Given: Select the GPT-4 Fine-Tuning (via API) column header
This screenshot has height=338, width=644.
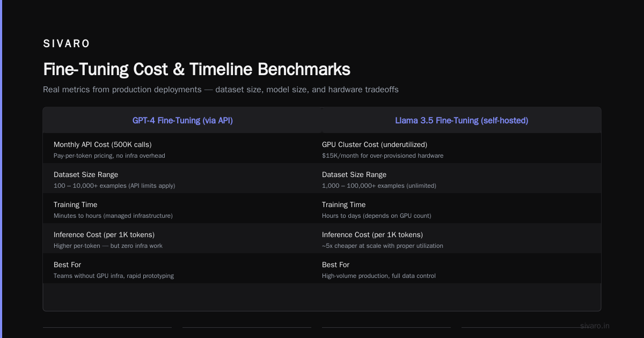Looking at the screenshot, I should pos(182,121).
